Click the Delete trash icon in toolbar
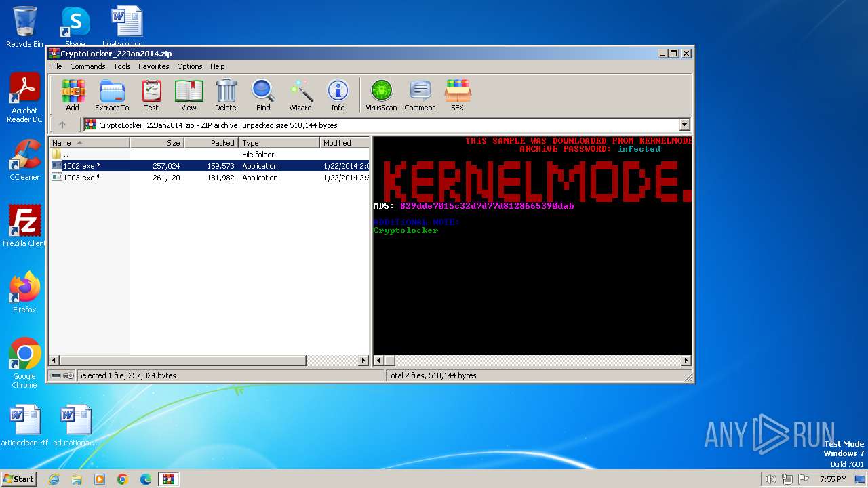Image resolution: width=868 pixels, height=488 pixels. (226, 95)
